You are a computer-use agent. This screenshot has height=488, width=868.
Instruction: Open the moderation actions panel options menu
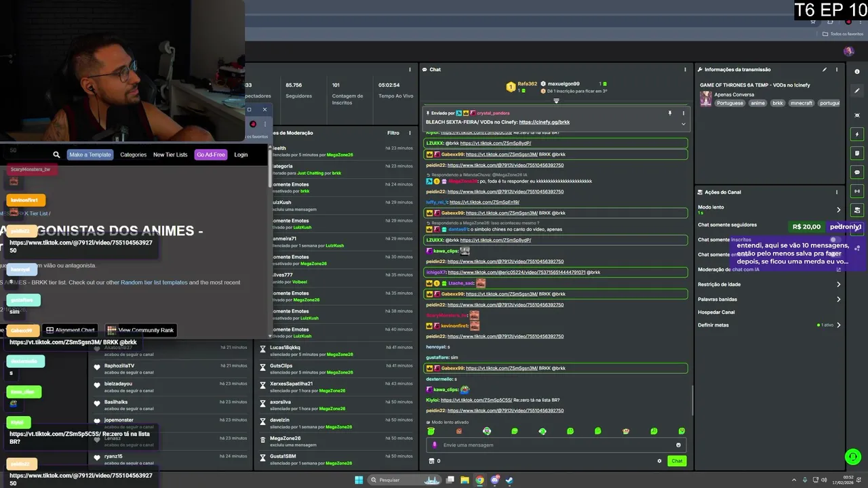coord(410,133)
